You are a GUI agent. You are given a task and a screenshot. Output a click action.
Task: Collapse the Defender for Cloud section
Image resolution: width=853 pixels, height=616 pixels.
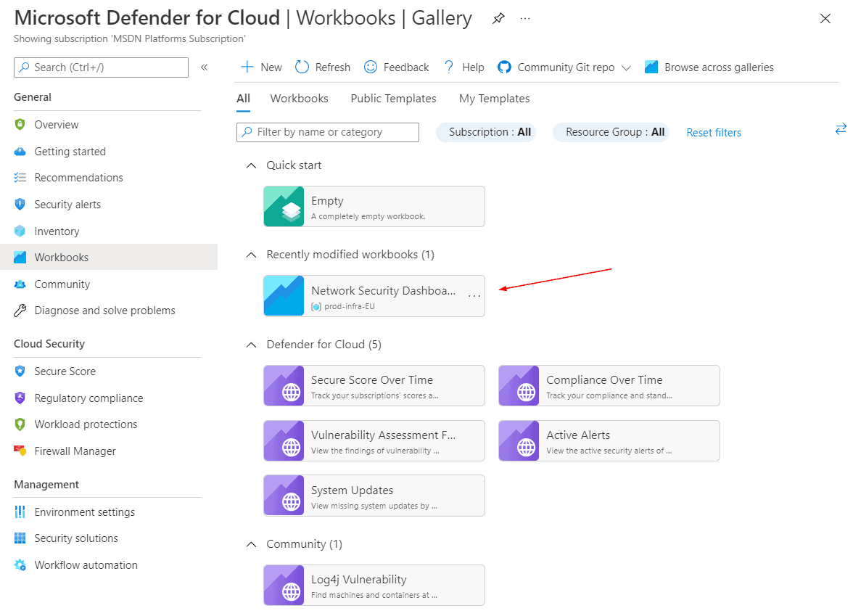point(251,345)
